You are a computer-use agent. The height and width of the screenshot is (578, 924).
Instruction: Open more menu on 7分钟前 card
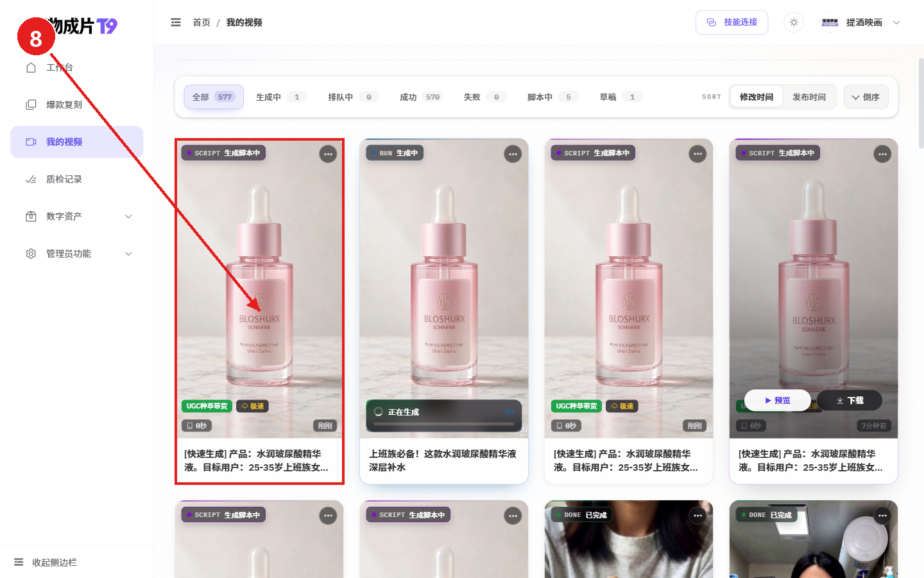(x=882, y=154)
